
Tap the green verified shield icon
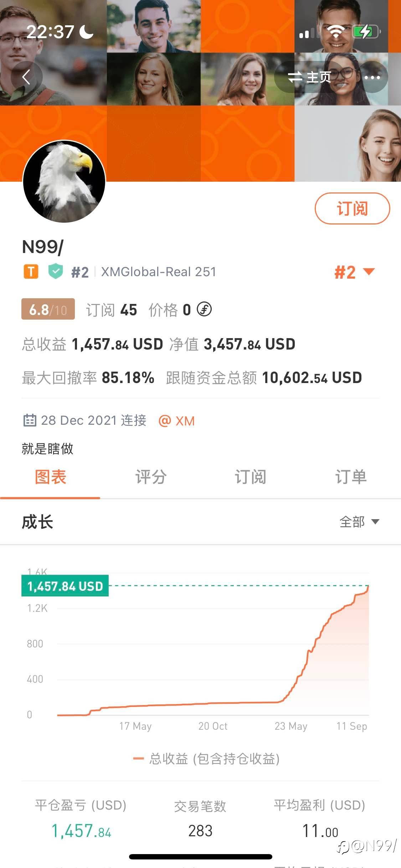coord(56,272)
